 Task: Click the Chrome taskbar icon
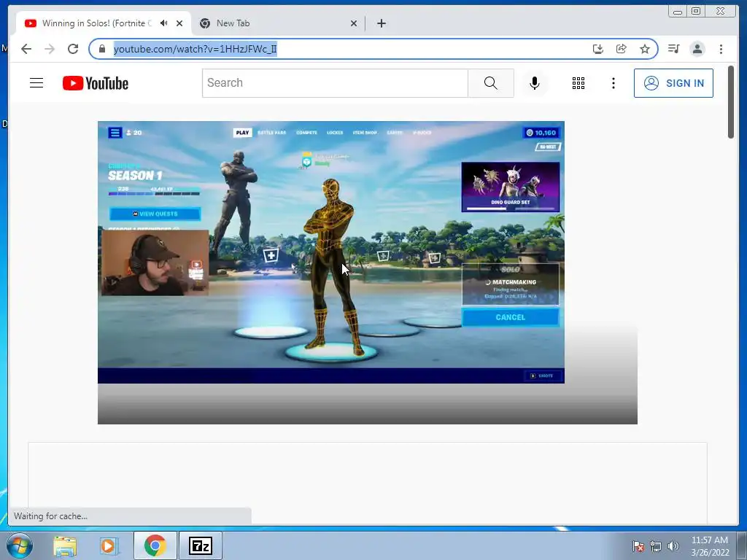tap(155, 546)
